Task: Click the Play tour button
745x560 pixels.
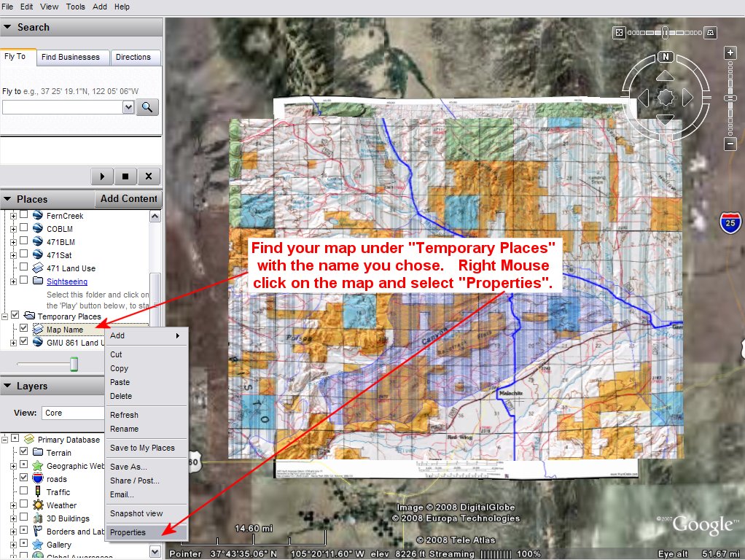Action: 102,176
